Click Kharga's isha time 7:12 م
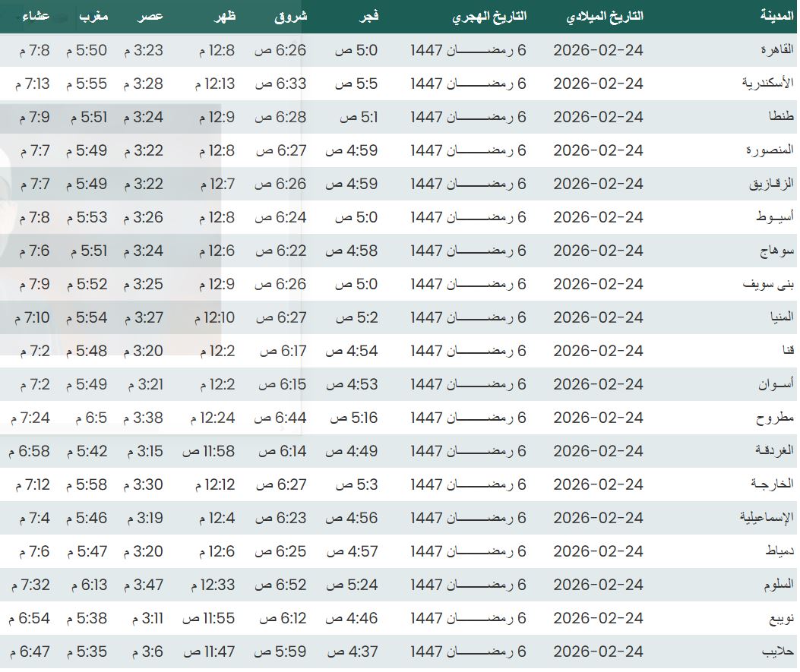This screenshot has height=672, width=800. [x=33, y=484]
